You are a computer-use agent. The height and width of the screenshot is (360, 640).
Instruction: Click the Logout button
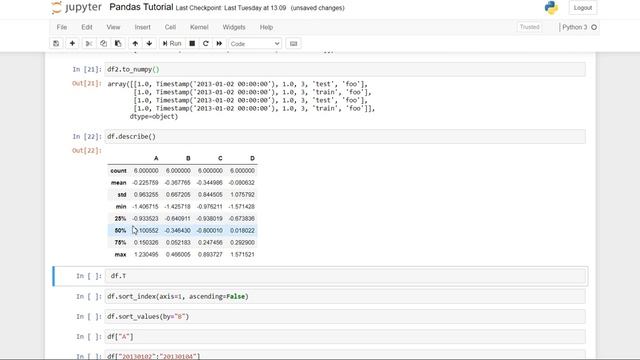[x=582, y=8]
